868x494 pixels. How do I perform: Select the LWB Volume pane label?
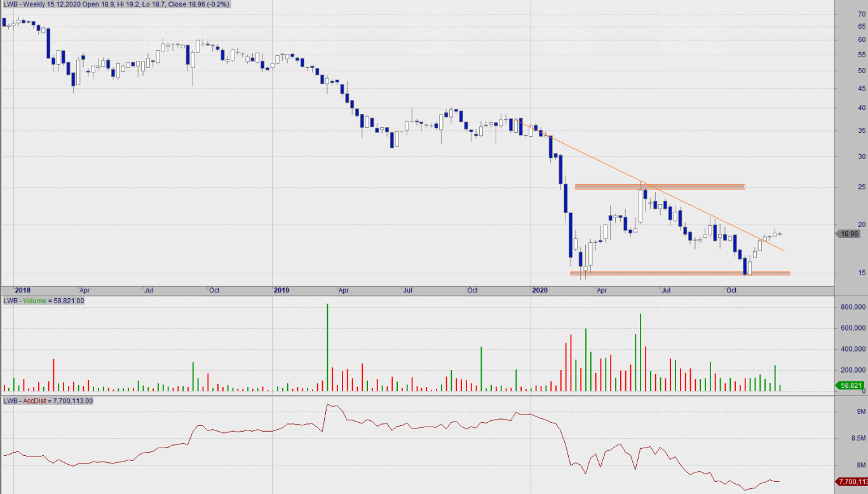click(44, 301)
